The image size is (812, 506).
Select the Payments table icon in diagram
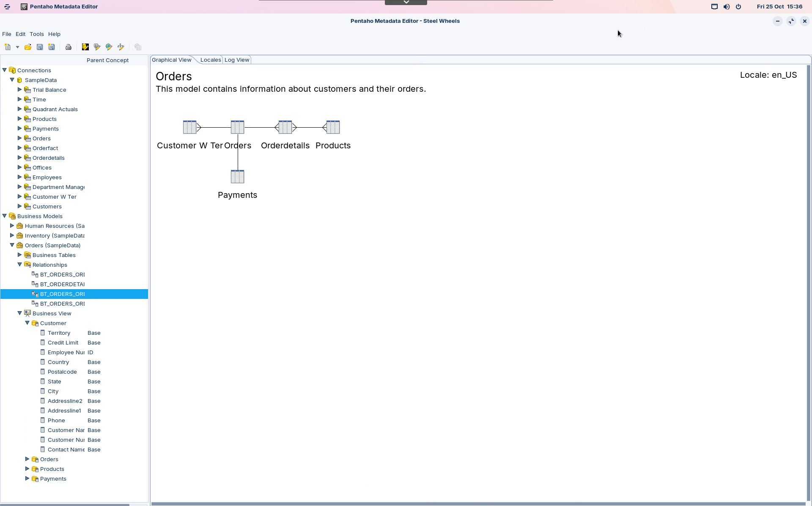[237, 177]
